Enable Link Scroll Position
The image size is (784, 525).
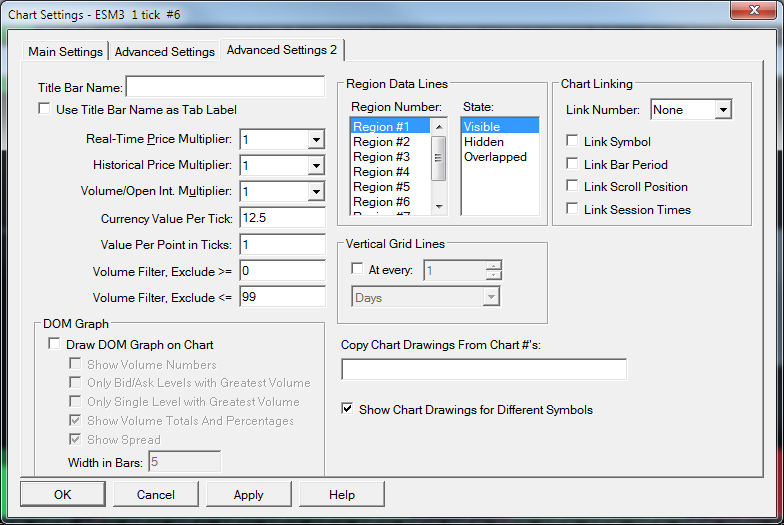(x=572, y=186)
